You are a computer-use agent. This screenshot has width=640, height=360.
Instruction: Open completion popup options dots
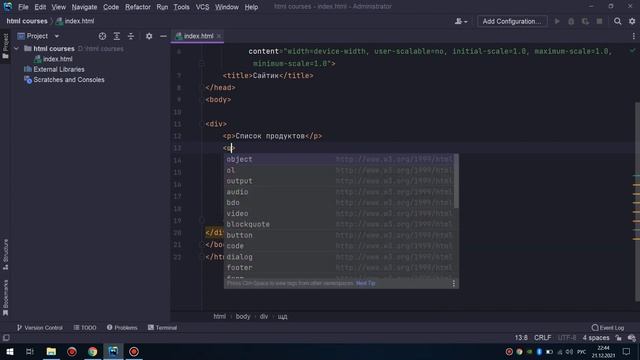[x=453, y=283]
